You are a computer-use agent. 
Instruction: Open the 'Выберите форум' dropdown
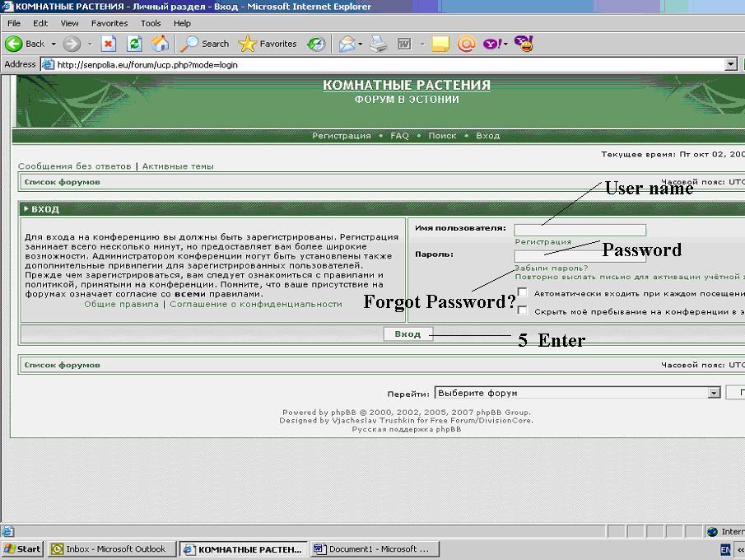click(x=714, y=393)
